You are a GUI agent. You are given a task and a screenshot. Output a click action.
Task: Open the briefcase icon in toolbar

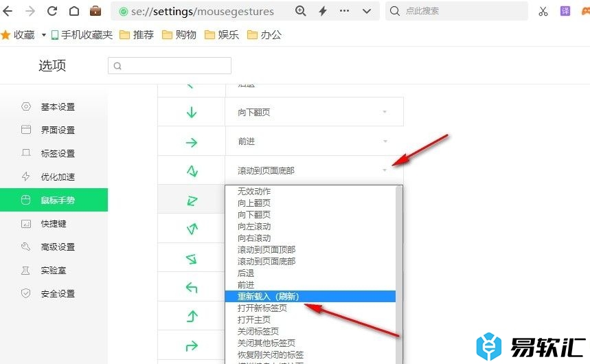[95, 11]
